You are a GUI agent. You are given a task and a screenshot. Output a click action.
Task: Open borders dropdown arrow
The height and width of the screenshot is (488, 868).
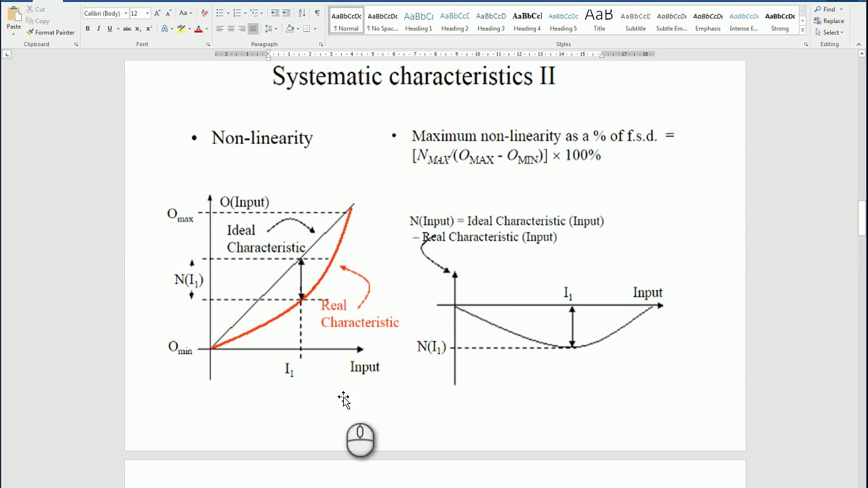coord(315,29)
